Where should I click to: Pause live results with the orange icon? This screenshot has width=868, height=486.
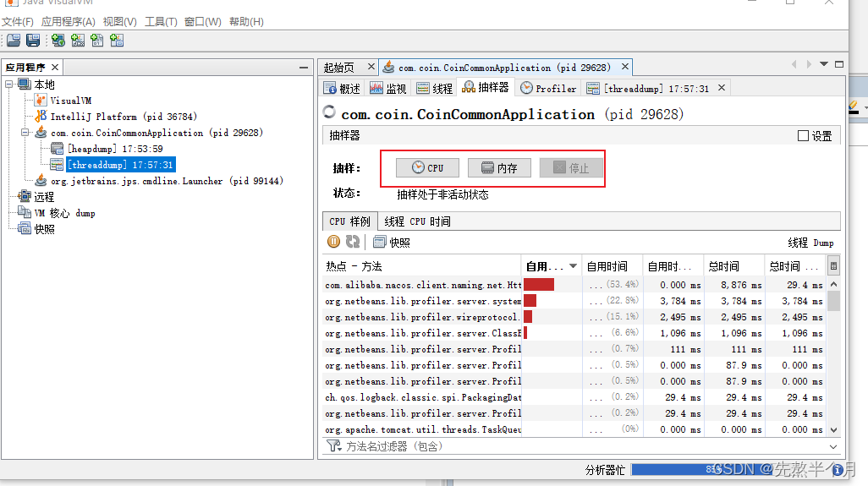(334, 242)
